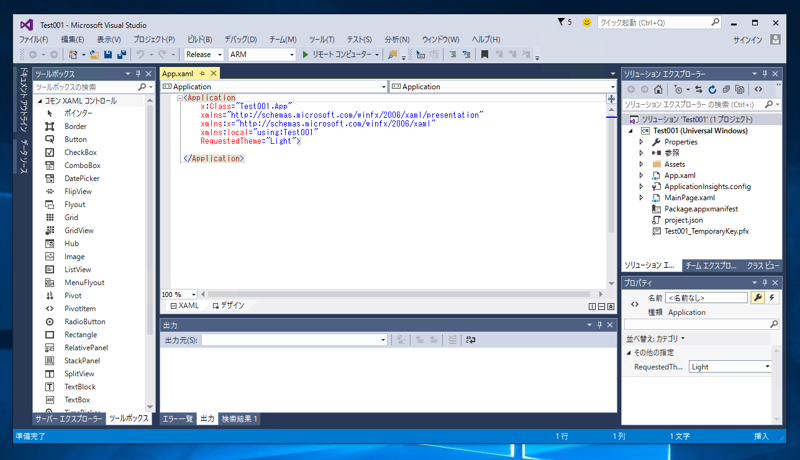Image resolution: width=800 pixels, height=460 pixels.
Task: Toggle the bookmark icon in the toolbar
Action: pyautogui.click(x=485, y=54)
